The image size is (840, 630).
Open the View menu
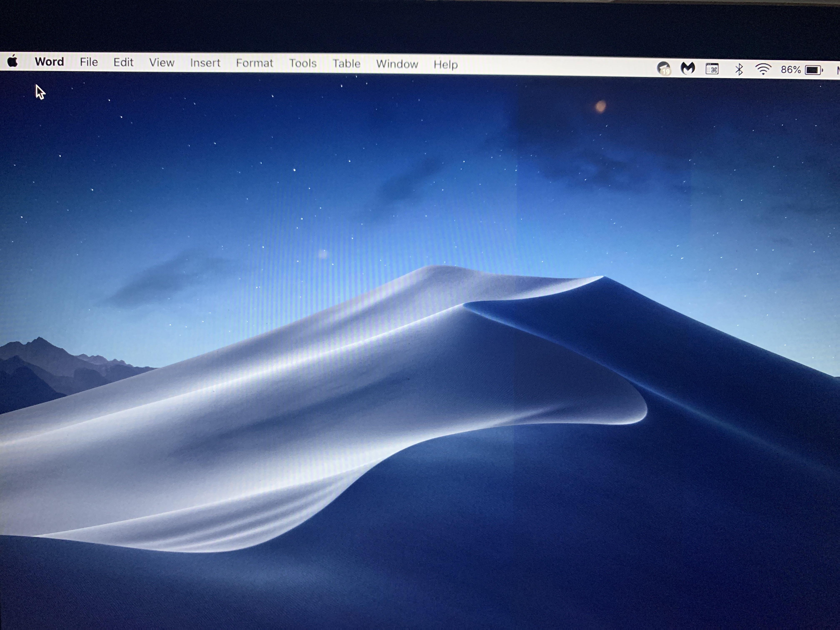pyautogui.click(x=162, y=63)
